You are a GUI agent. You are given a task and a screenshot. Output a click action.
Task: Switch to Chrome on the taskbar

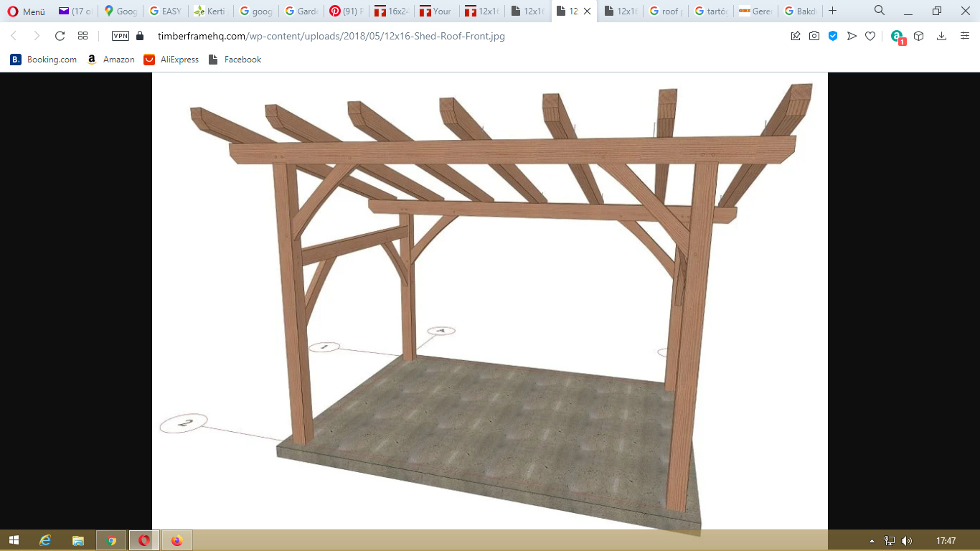tap(111, 540)
